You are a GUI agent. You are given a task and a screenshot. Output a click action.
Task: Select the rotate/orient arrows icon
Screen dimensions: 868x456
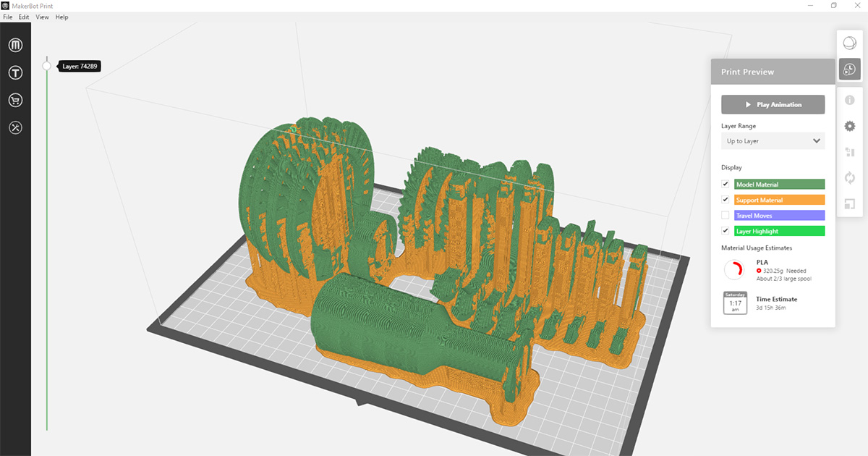(850, 178)
